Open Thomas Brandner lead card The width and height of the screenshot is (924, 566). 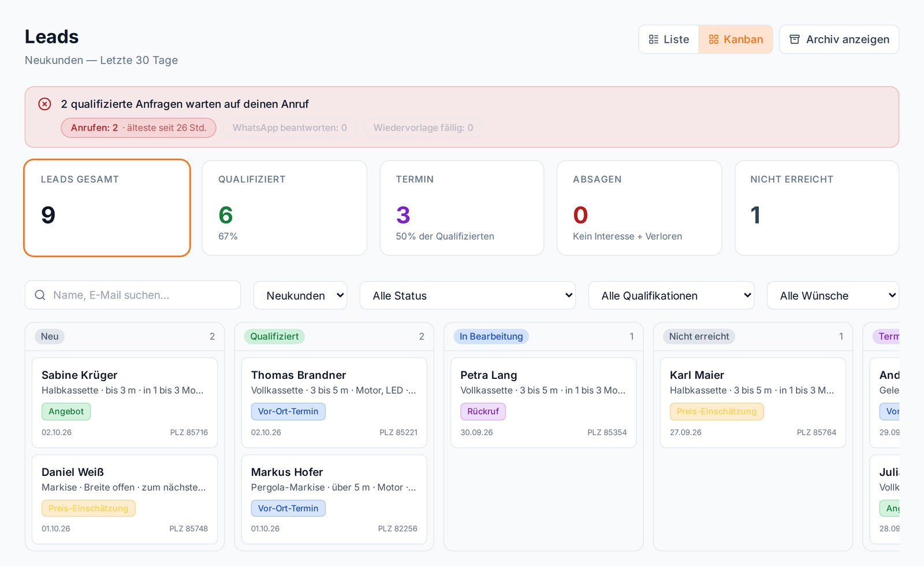pyautogui.click(x=334, y=403)
